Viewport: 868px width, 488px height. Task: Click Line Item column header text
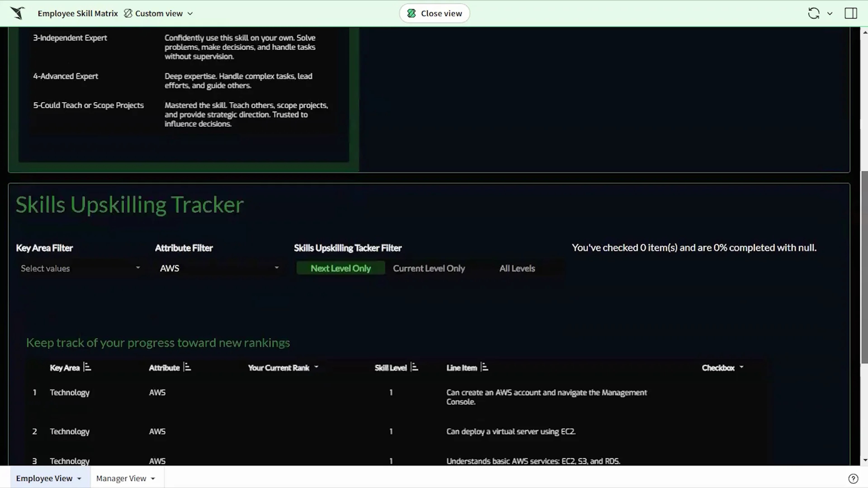click(x=462, y=368)
